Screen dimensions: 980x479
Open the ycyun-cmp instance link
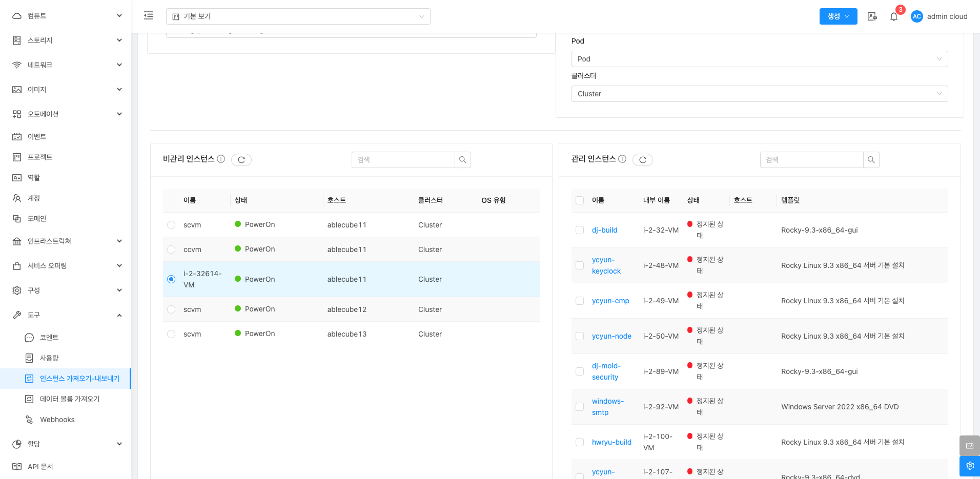pyautogui.click(x=610, y=301)
